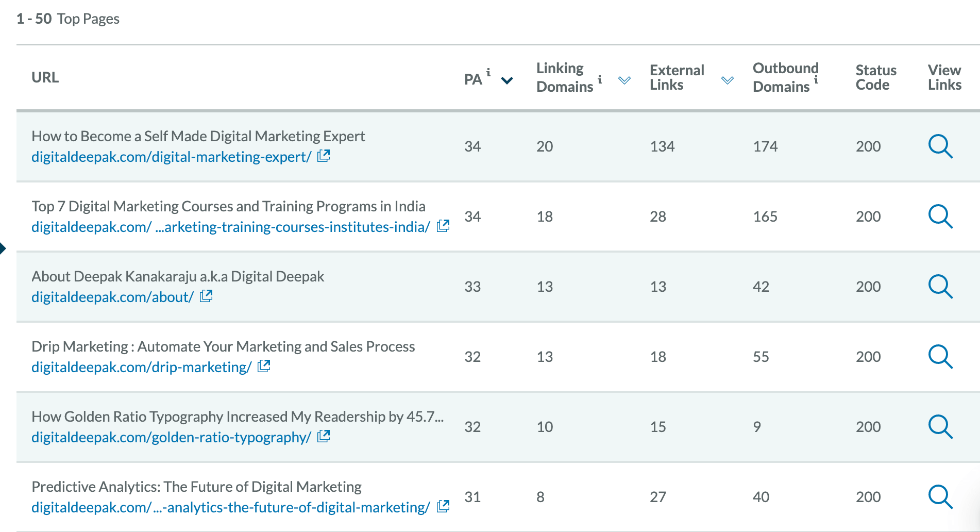Image resolution: width=980 pixels, height=532 pixels.
Task: Open the marketing-training-courses-institutes-india URL
Action: (230, 227)
